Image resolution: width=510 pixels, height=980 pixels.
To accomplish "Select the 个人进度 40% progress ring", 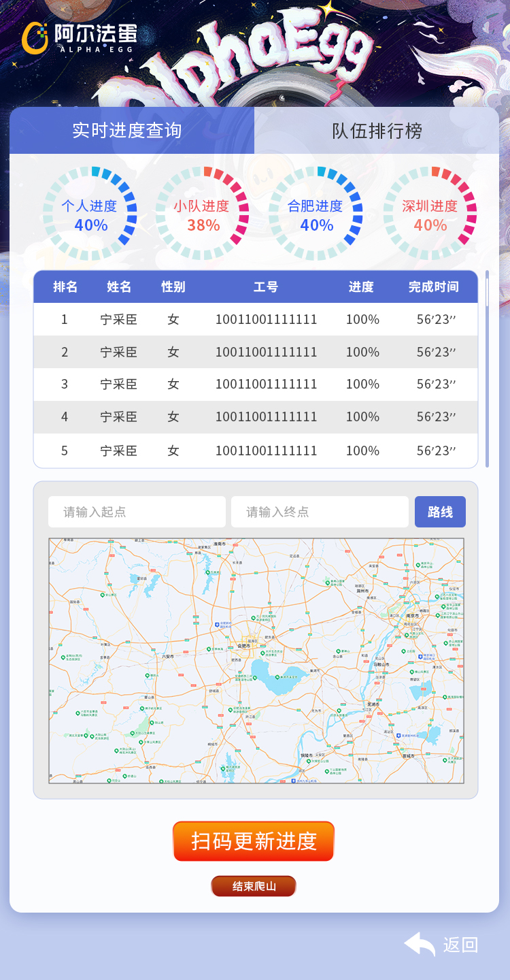I will coord(90,214).
